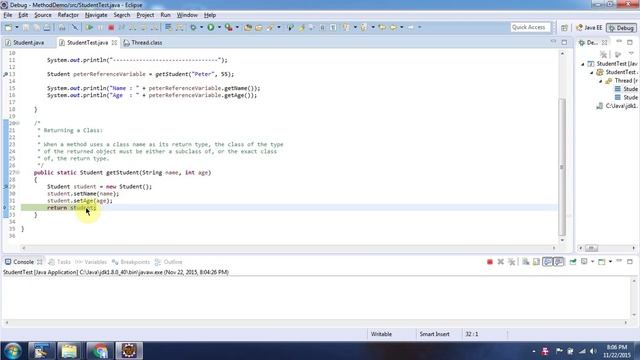The width and height of the screenshot is (640, 360).
Task: Open the Run menu
Action: (165, 15)
